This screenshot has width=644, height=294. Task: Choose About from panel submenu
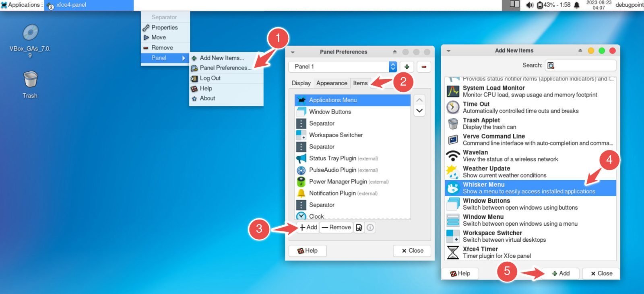tap(226, 98)
